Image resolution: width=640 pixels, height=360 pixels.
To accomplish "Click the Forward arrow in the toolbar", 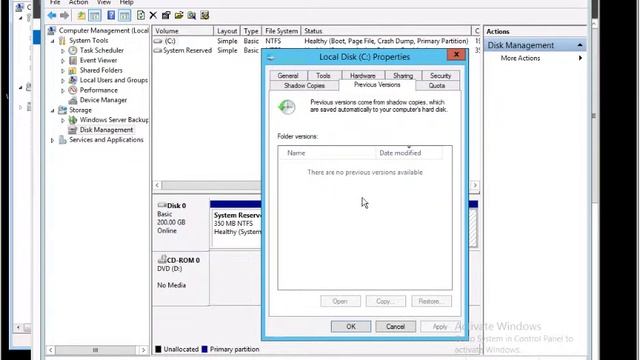I will click(x=64, y=16).
